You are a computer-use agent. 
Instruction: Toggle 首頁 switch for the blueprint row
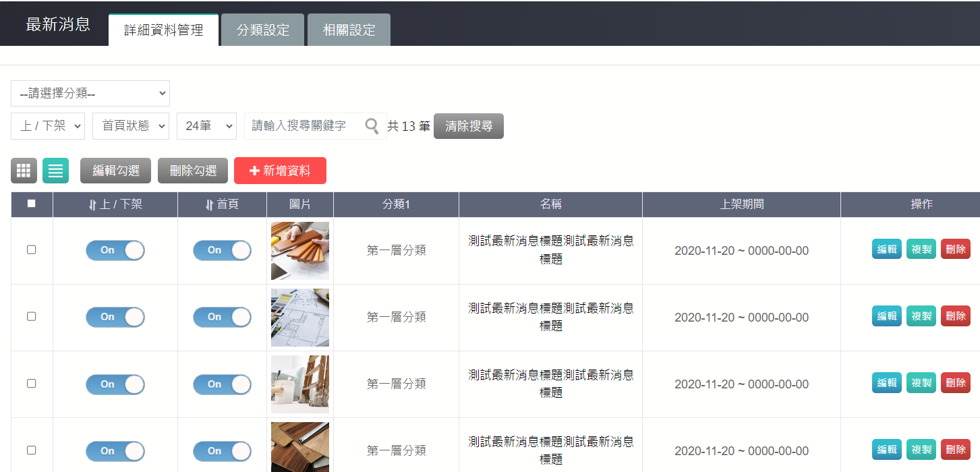222,317
